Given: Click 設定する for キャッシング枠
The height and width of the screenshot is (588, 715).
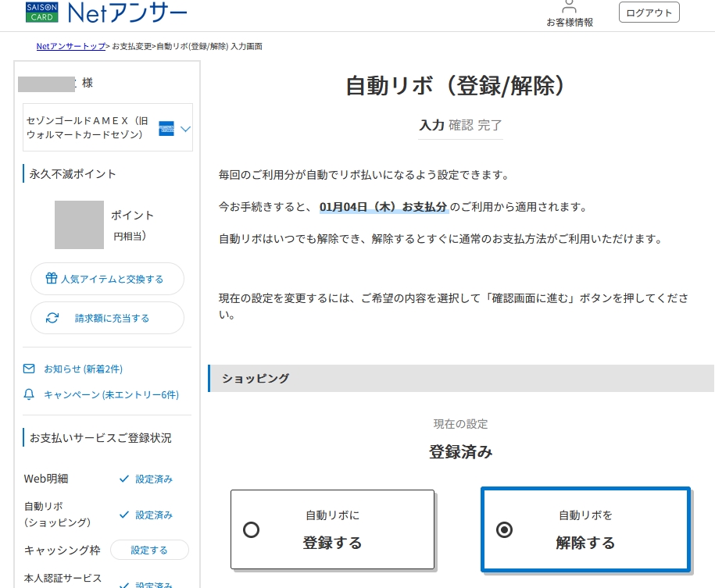Looking at the screenshot, I should click(x=149, y=550).
